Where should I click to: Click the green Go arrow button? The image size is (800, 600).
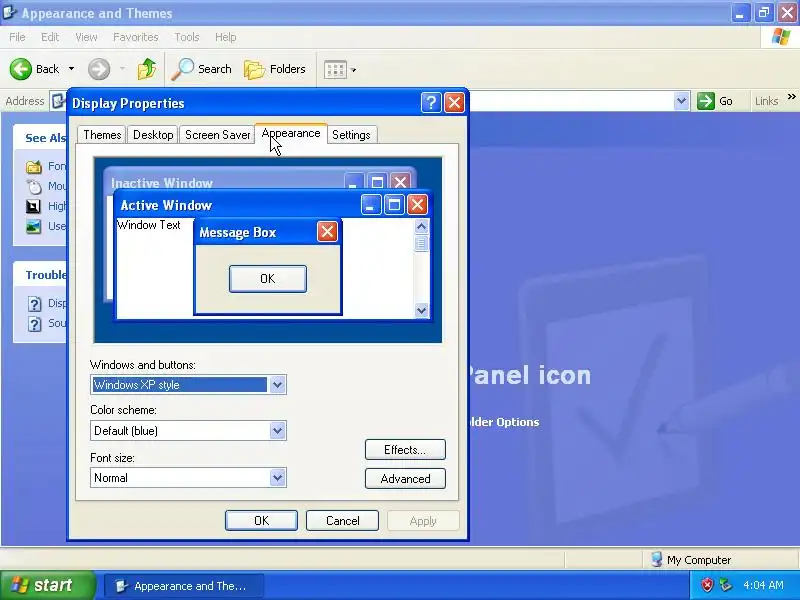click(706, 101)
